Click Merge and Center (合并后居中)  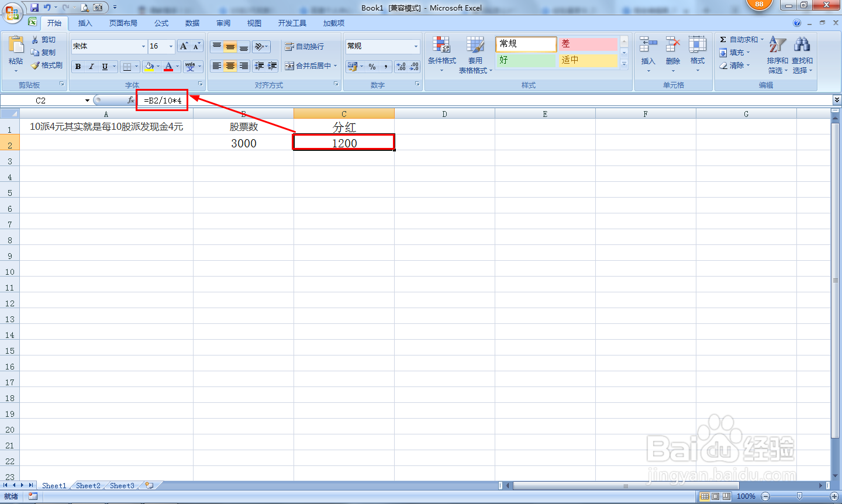pyautogui.click(x=308, y=66)
